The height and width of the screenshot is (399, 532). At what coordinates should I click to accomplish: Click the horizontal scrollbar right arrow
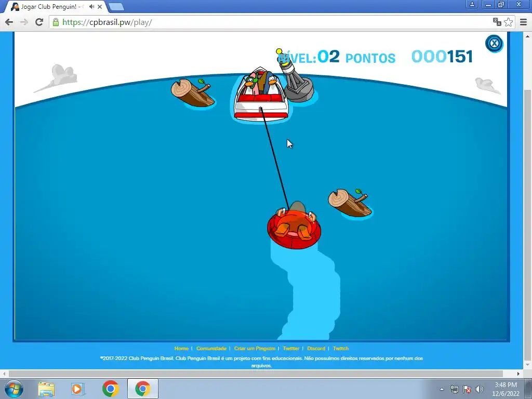coord(518,374)
